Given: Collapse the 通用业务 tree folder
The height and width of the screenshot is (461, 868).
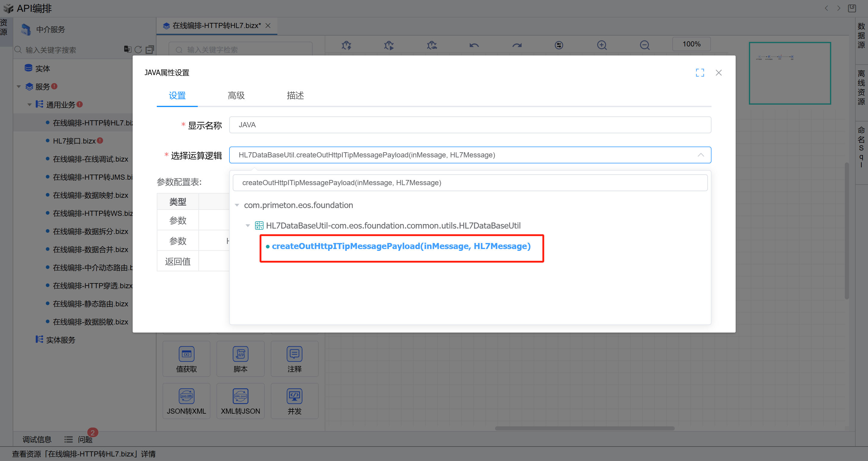Looking at the screenshot, I should (30, 105).
